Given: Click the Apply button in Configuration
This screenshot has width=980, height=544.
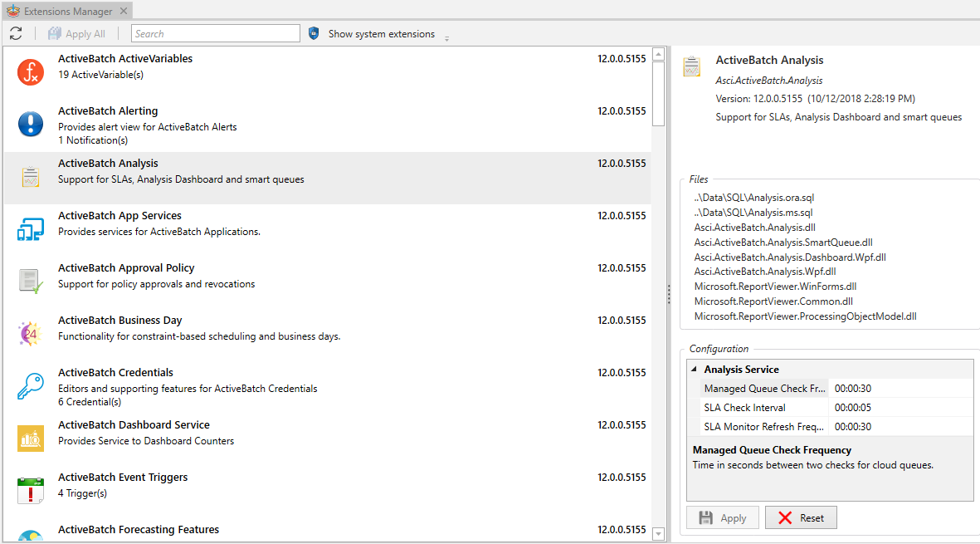Looking at the screenshot, I should pos(723,517).
